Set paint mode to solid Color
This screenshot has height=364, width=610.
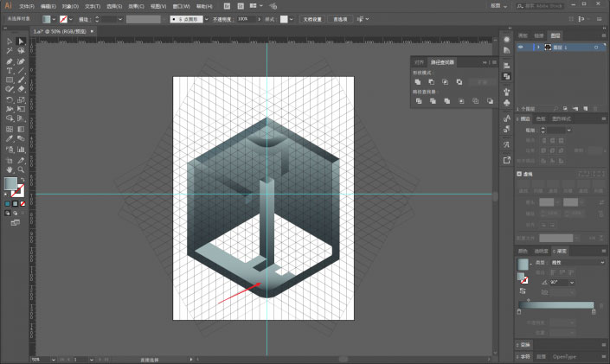[x=8, y=203]
